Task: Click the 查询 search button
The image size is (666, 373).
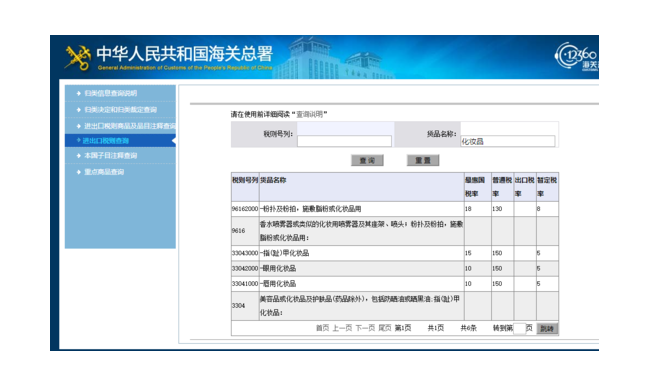Action: point(367,160)
